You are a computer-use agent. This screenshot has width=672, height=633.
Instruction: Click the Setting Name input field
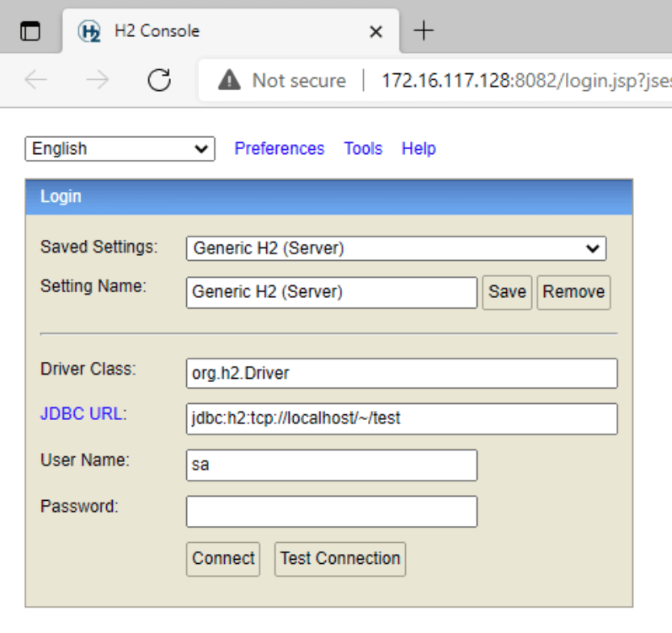coord(332,293)
